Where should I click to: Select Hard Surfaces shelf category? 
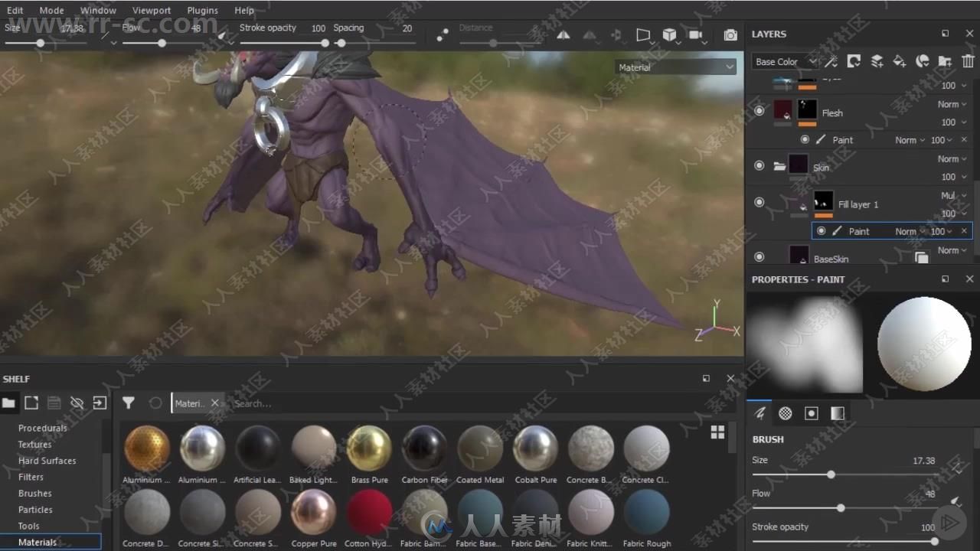(47, 461)
